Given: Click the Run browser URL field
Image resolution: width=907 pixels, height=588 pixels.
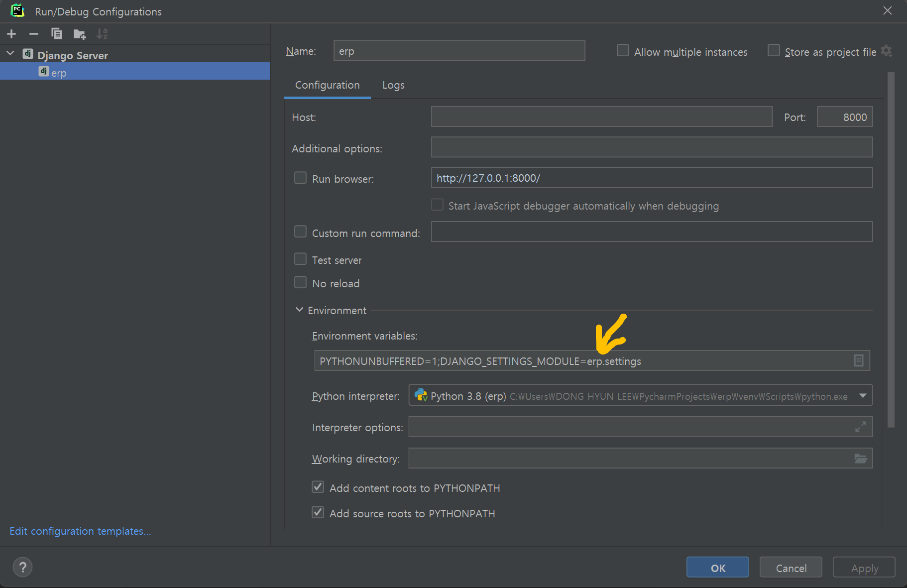Looking at the screenshot, I should pyautogui.click(x=652, y=178).
